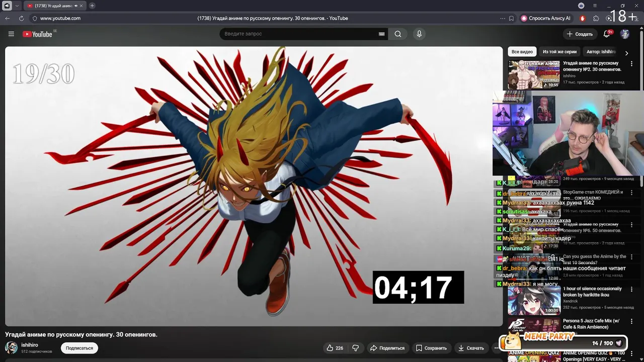The height and width of the screenshot is (362, 644).
Task: Open the ANIME OPENING QUIZ 100 Openings title
Action: (594, 356)
